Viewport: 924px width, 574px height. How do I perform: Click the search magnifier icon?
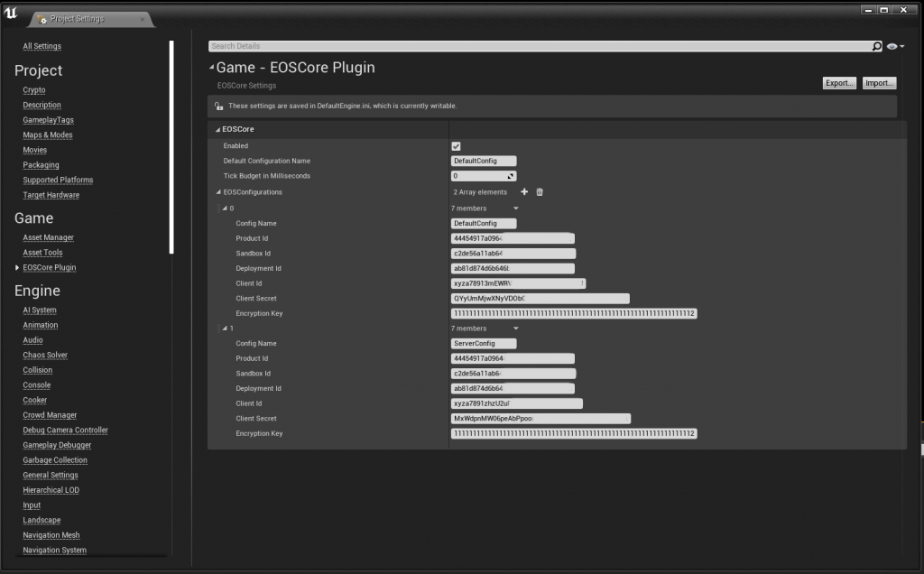876,46
